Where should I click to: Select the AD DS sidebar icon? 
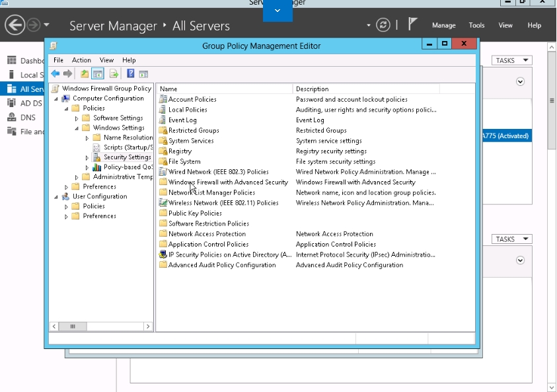coord(12,103)
